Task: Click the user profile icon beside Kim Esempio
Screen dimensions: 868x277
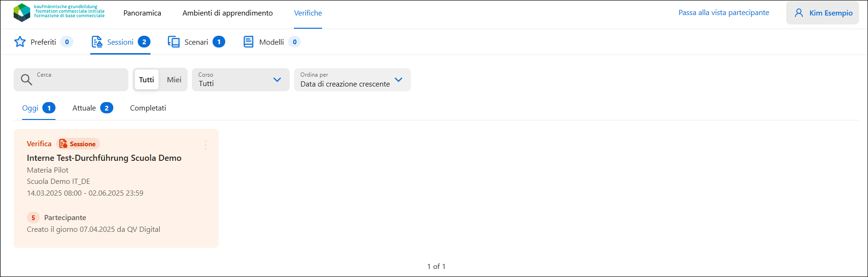Action: click(799, 13)
